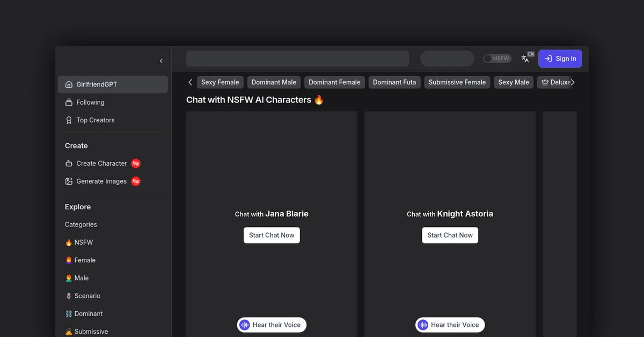Collapse the sidebar with the chevron button
This screenshot has height=337, width=644.
[x=161, y=61]
